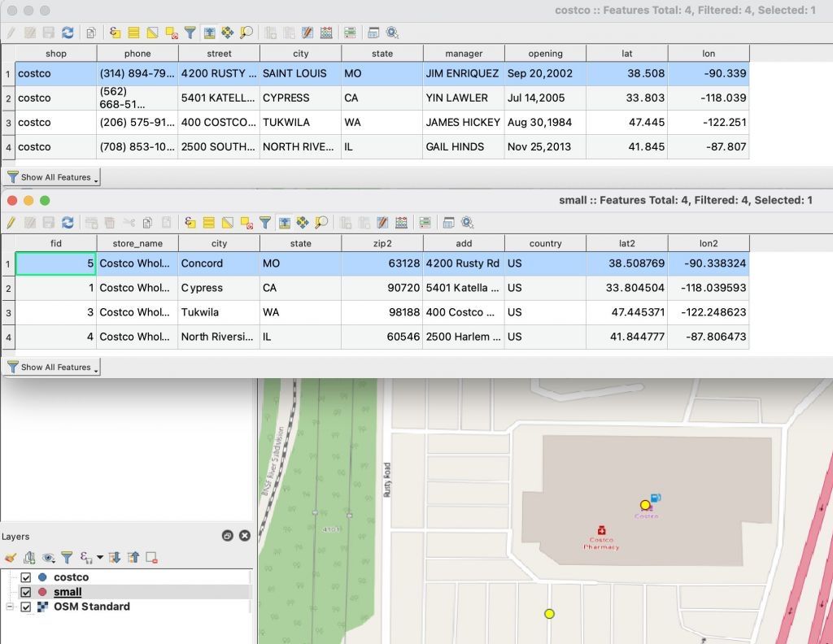Image resolution: width=833 pixels, height=644 pixels.
Task: Open Show All Features dropdown in costco table
Action: tap(52, 177)
